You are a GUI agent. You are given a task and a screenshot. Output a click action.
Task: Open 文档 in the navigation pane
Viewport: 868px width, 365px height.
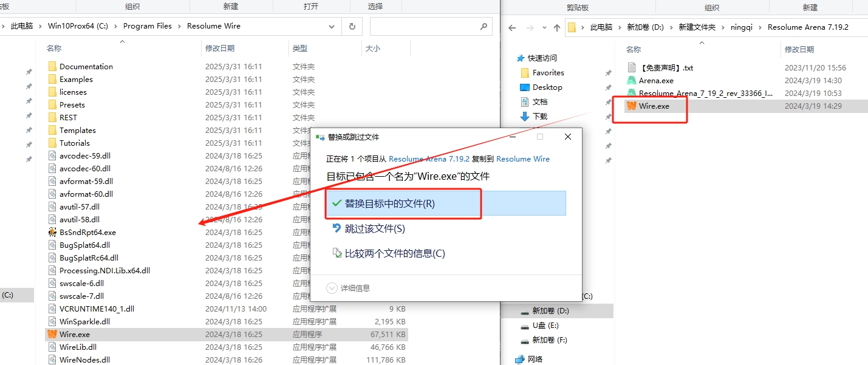(540, 101)
